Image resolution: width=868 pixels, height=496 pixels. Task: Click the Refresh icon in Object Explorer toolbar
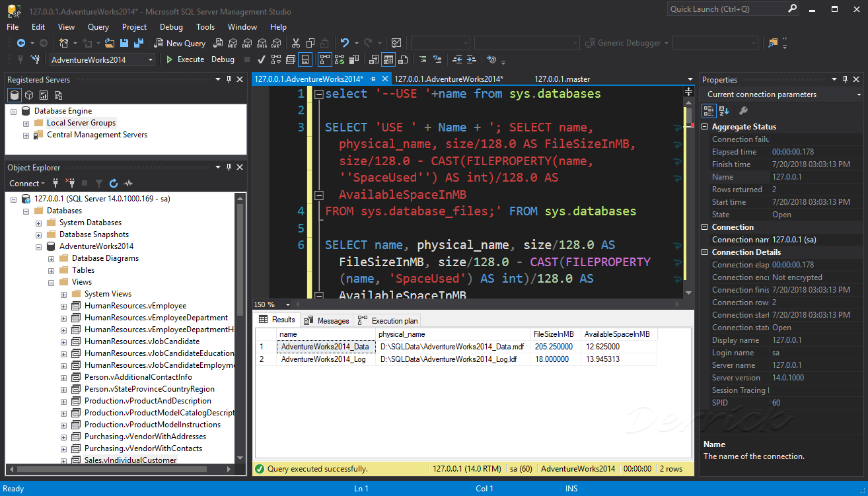pos(114,183)
